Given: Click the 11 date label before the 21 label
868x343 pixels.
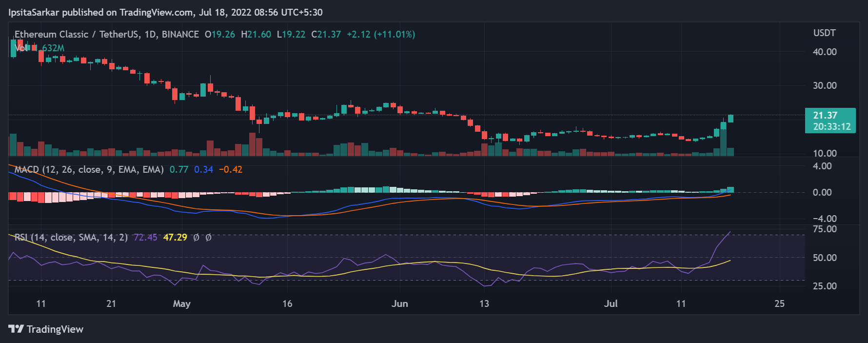Looking at the screenshot, I should (x=41, y=303).
